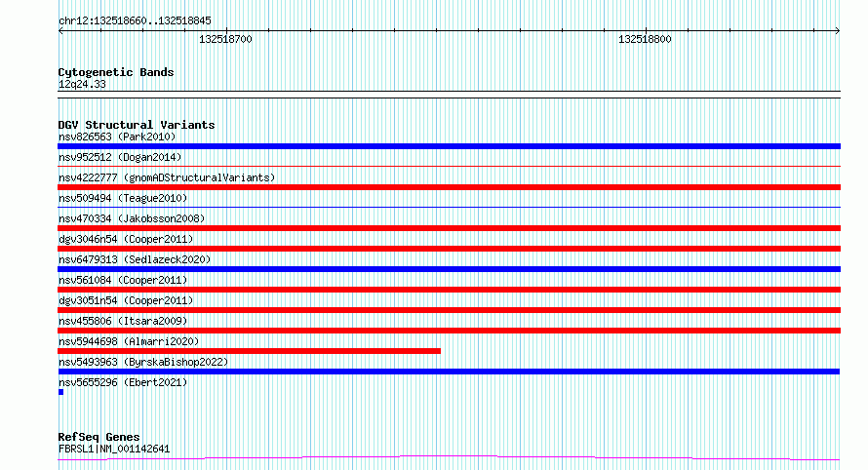The height and width of the screenshot is (470, 868).
Task: Click the 132518800 ruler position label
Action: 645,39
